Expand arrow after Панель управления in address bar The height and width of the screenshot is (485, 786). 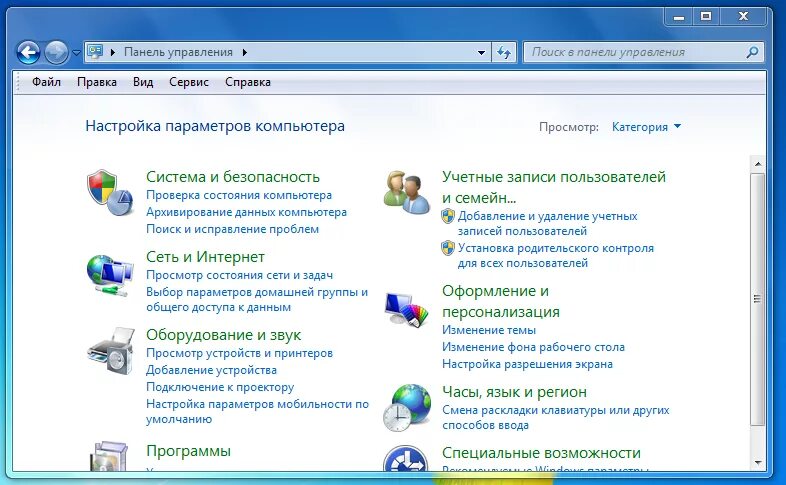[245, 52]
